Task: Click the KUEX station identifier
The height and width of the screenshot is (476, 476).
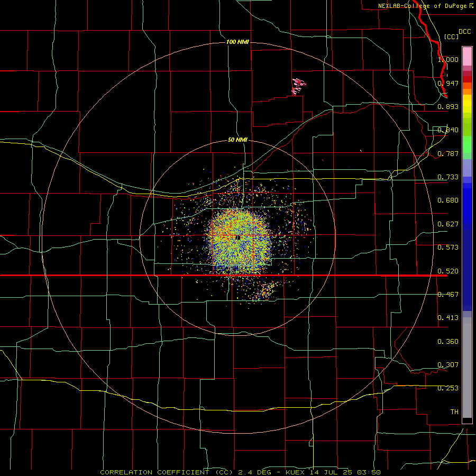Action: [296, 472]
